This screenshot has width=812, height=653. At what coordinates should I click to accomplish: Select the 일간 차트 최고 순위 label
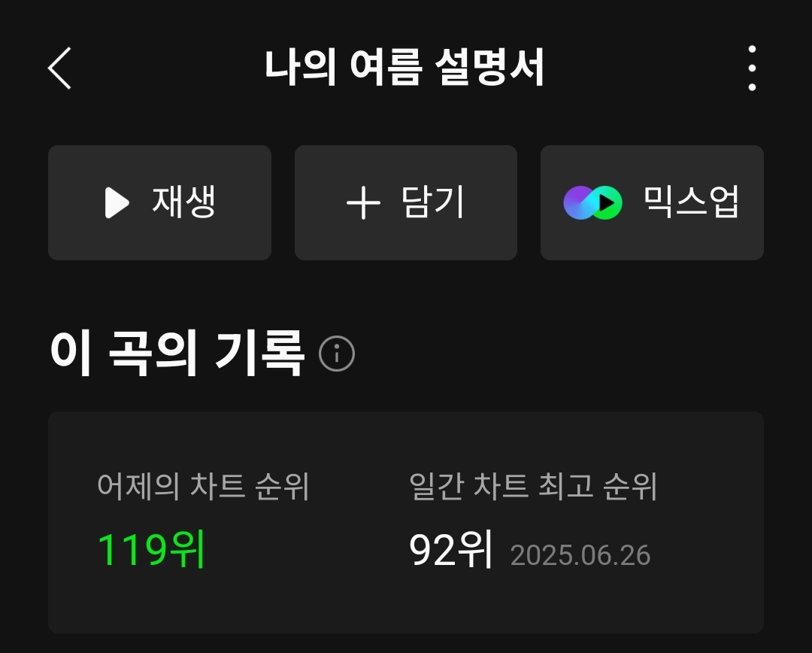[x=533, y=486]
